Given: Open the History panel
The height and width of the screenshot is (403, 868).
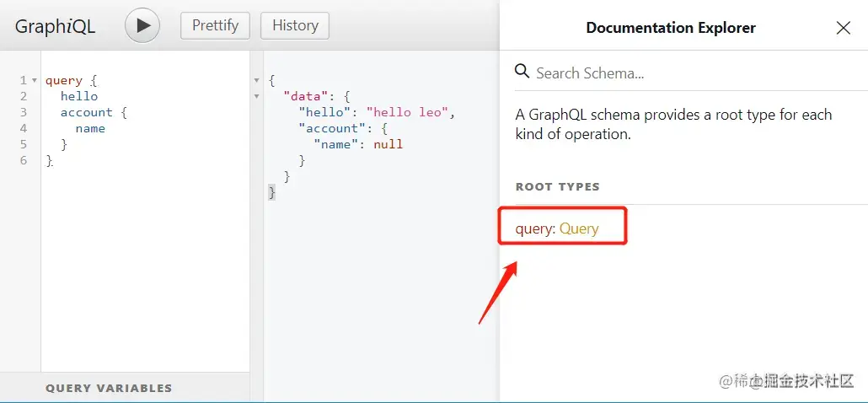Looking at the screenshot, I should [295, 25].
